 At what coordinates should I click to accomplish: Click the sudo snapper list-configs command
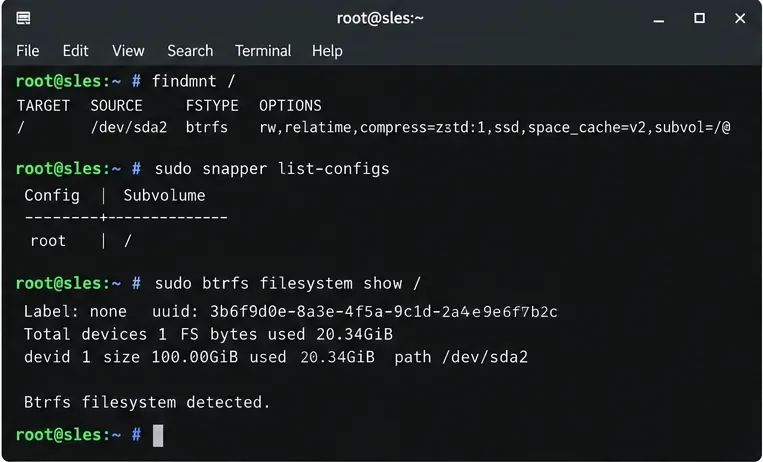point(272,169)
